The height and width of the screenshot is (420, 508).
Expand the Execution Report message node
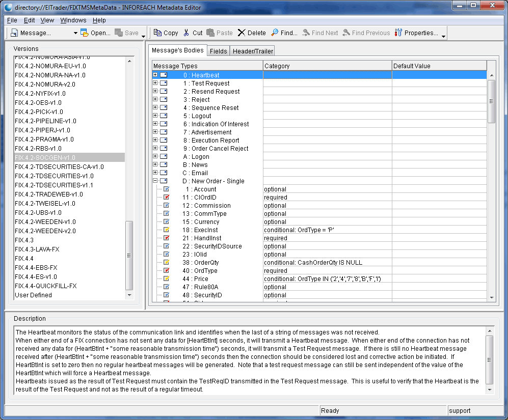(155, 140)
